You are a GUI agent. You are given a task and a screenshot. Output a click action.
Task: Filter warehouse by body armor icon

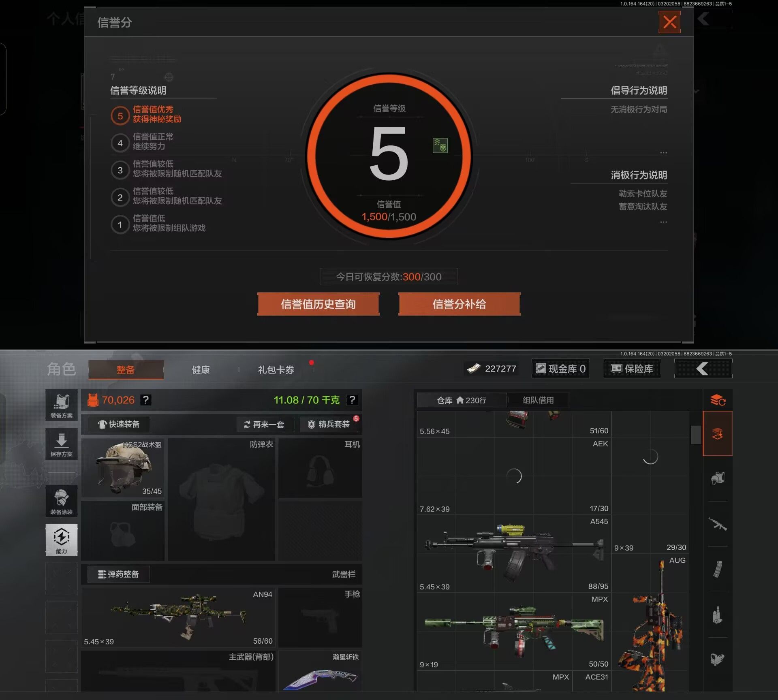point(717,478)
